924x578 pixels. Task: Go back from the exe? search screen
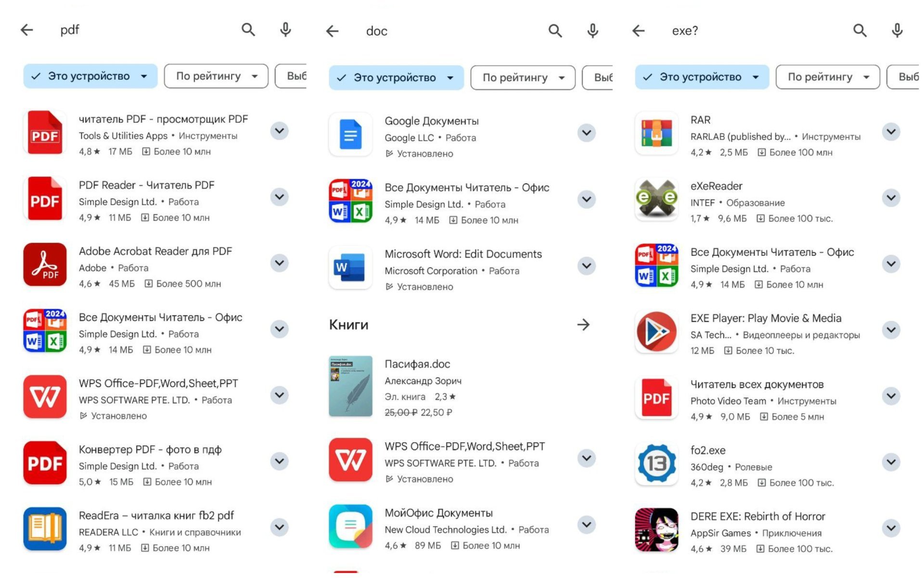point(639,31)
